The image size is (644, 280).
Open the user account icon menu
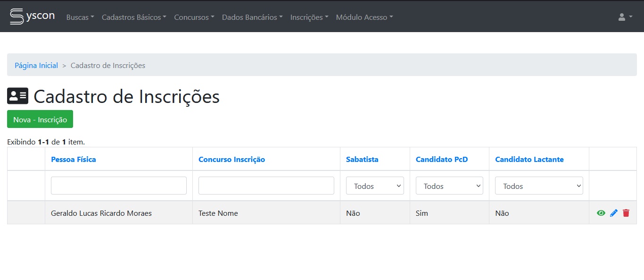coord(625,17)
